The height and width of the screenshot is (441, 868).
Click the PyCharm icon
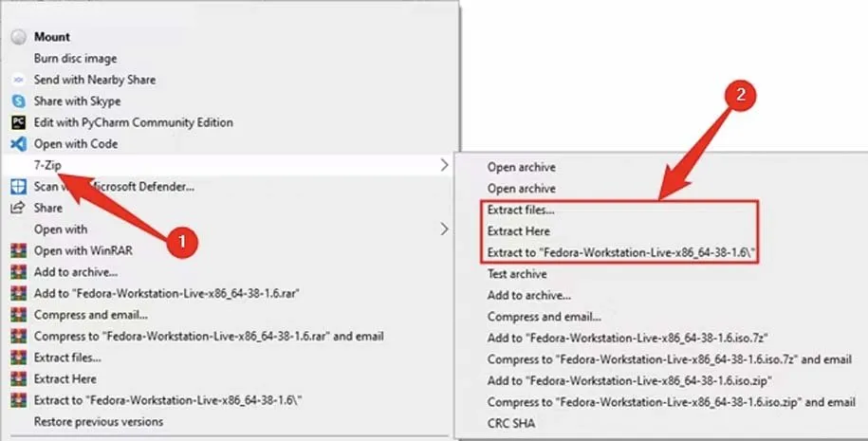[18, 122]
